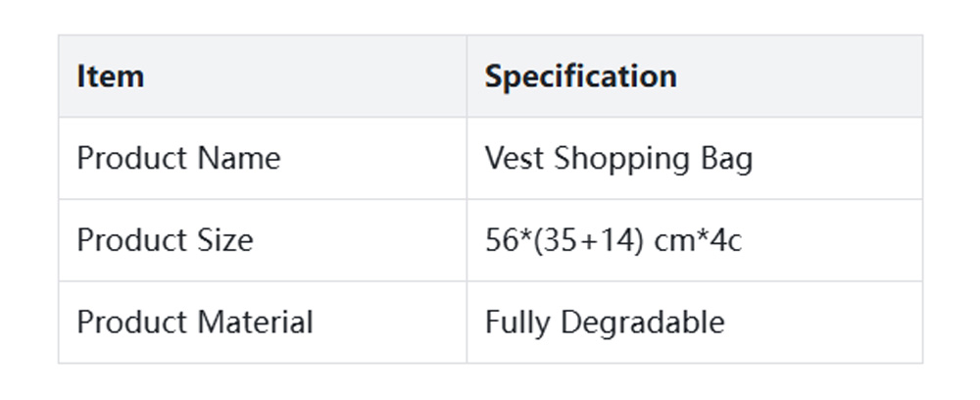Click the "Specification" column header
The image size is (980, 400).
[x=580, y=76]
